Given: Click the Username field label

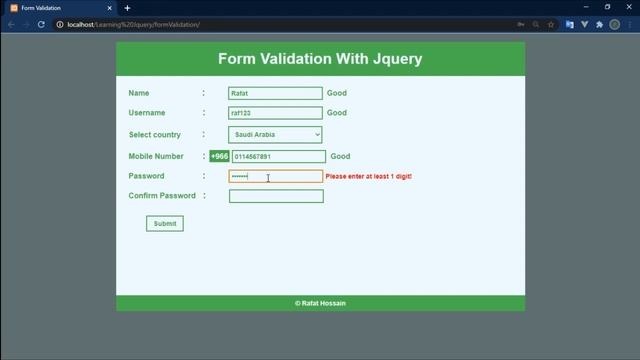Looking at the screenshot, I should tap(147, 113).
